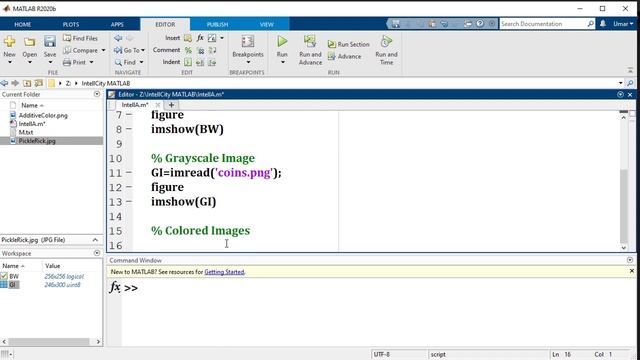This screenshot has width=640, height=360.
Task: Click Find Files in the toolbar
Action: pos(80,38)
